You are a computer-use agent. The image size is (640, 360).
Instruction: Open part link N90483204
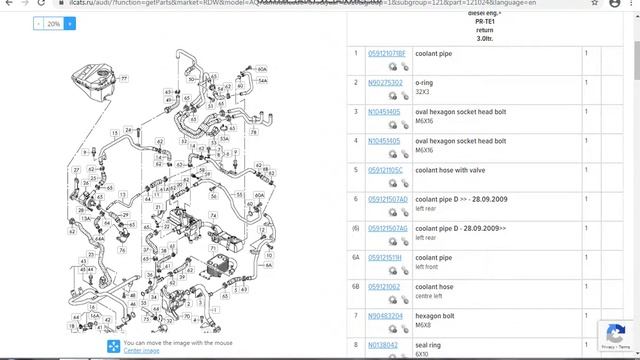pos(385,316)
